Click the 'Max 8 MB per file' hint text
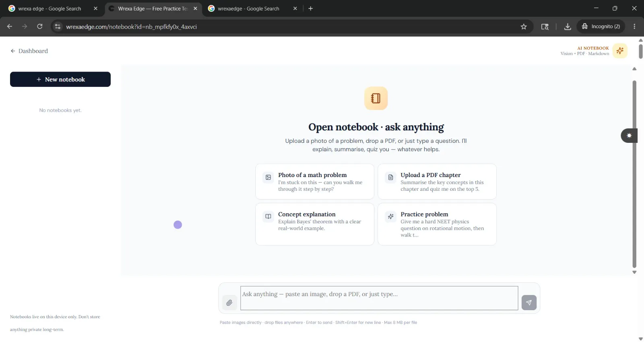The image size is (644, 342). (400, 323)
